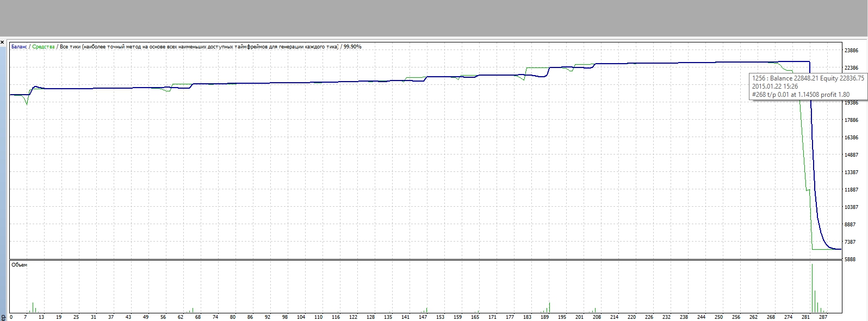Click the 5888 value on the price axis

pyautogui.click(x=851, y=260)
